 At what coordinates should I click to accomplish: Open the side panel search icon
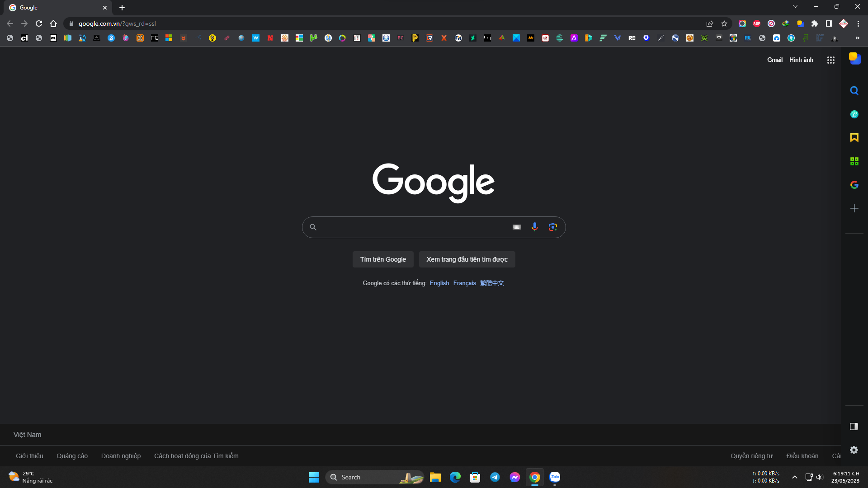tap(854, 91)
